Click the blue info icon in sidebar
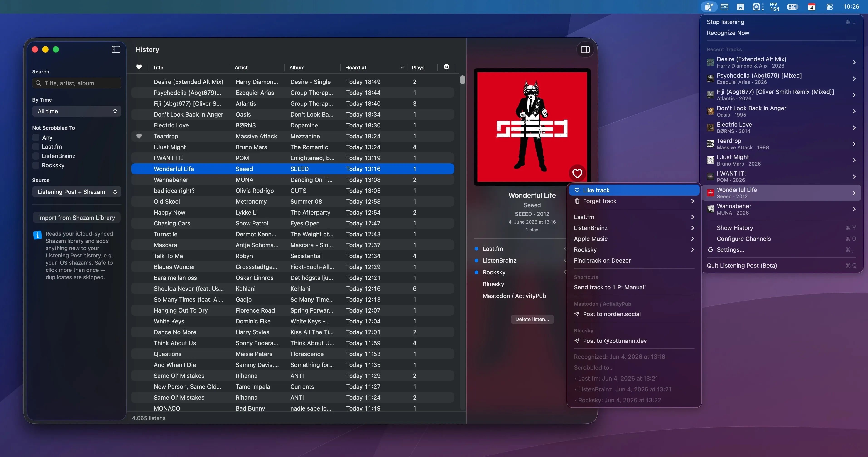This screenshot has width=868, height=457. (x=37, y=235)
